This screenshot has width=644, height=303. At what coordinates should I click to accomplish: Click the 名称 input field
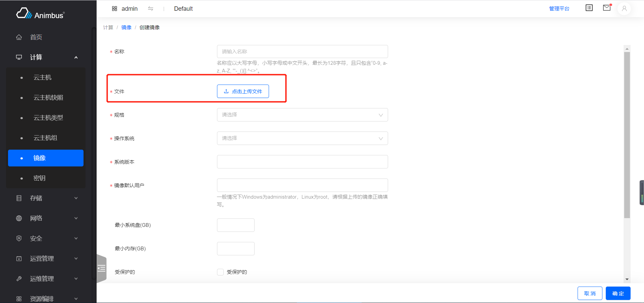[302, 52]
